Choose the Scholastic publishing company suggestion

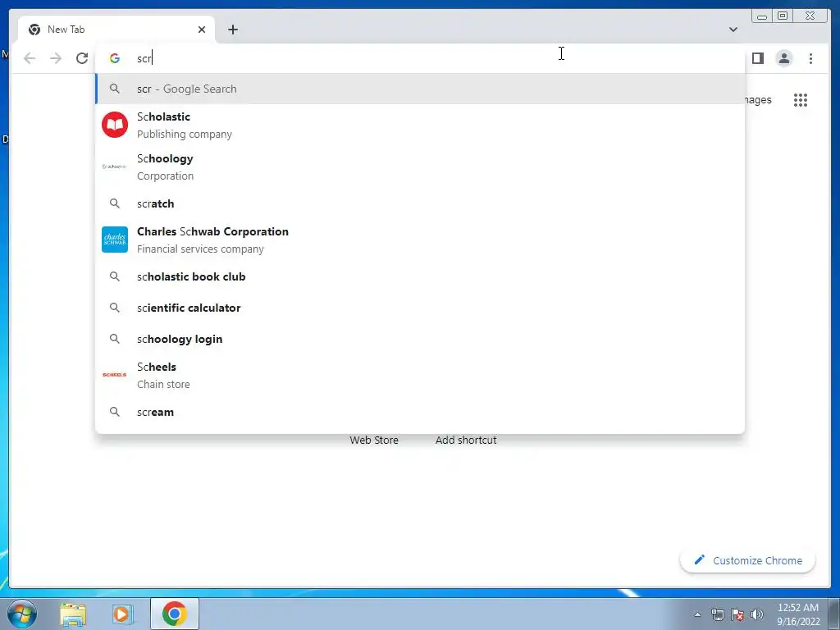[x=420, y=125]
